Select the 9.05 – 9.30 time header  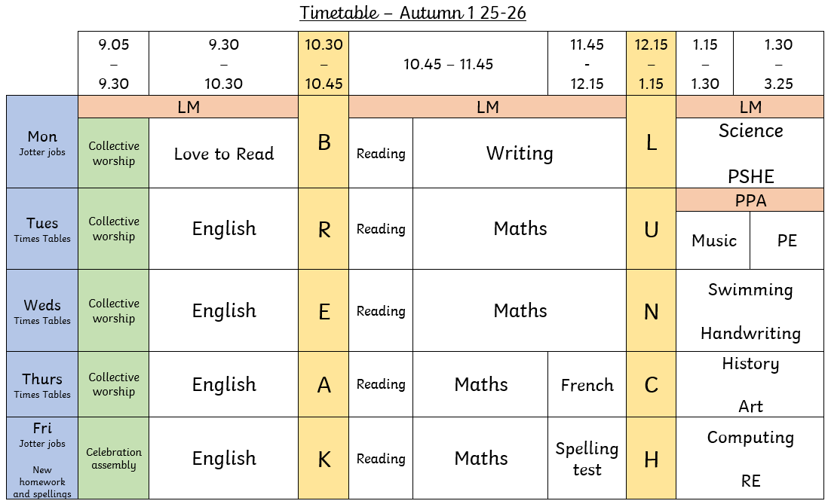[x=114, y=64]
